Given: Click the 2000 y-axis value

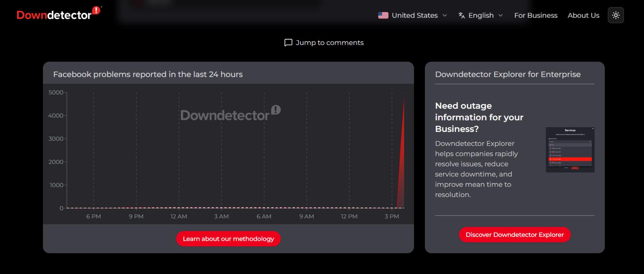Looking at the screenshot, I should point(56,162).
